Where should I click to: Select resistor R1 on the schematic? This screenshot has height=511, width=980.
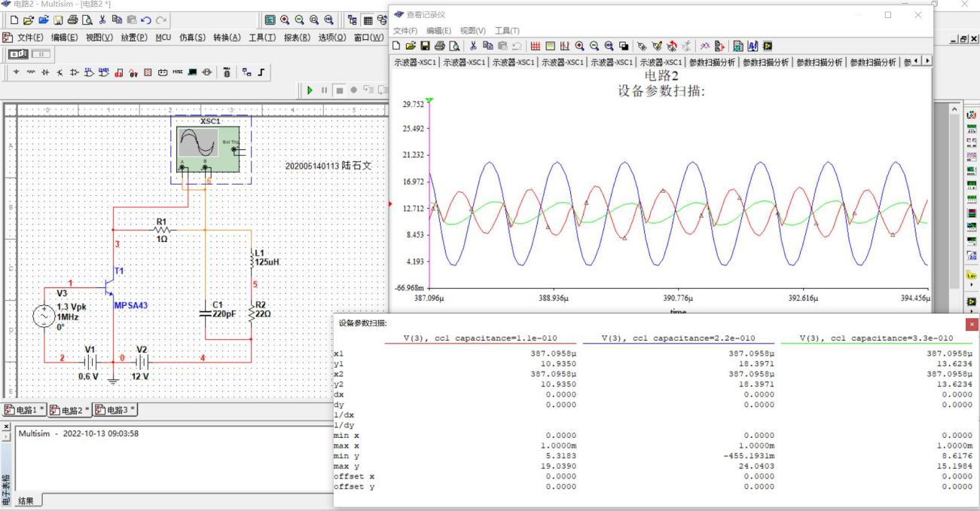[x=163, y=229]
